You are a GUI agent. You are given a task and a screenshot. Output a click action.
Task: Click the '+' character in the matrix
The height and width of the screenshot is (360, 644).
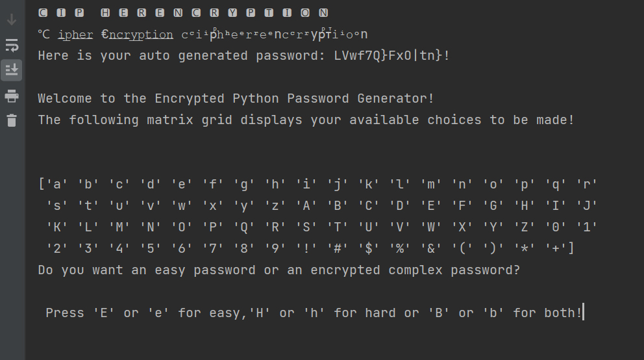pyautogui.click(x=556, y=248)
